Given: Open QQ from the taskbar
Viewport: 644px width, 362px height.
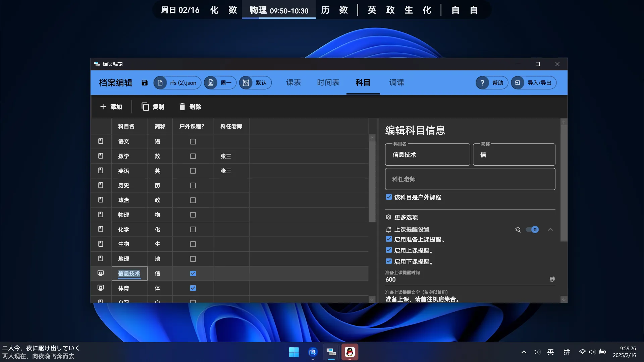Looking at the screenshot, I should coord(350,352).
